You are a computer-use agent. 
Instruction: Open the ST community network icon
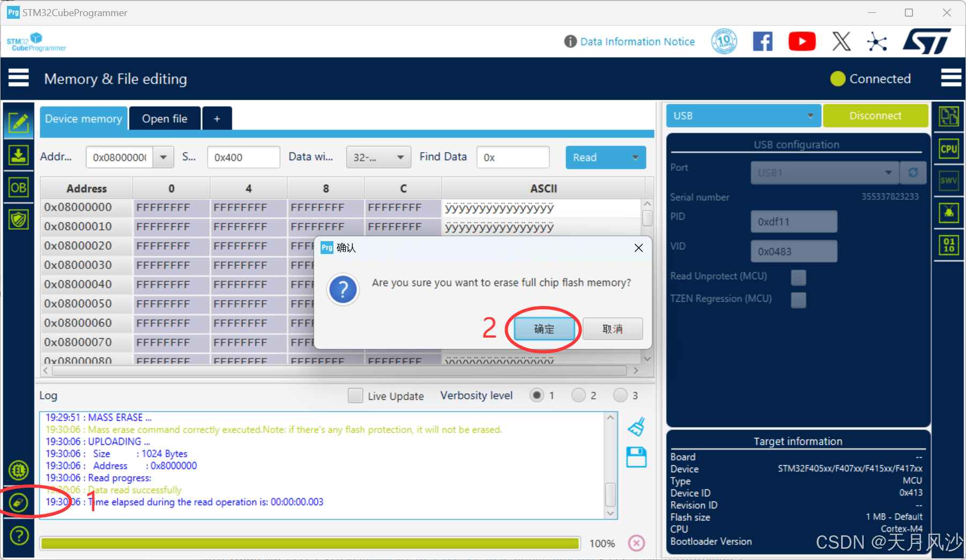(877, 41)
